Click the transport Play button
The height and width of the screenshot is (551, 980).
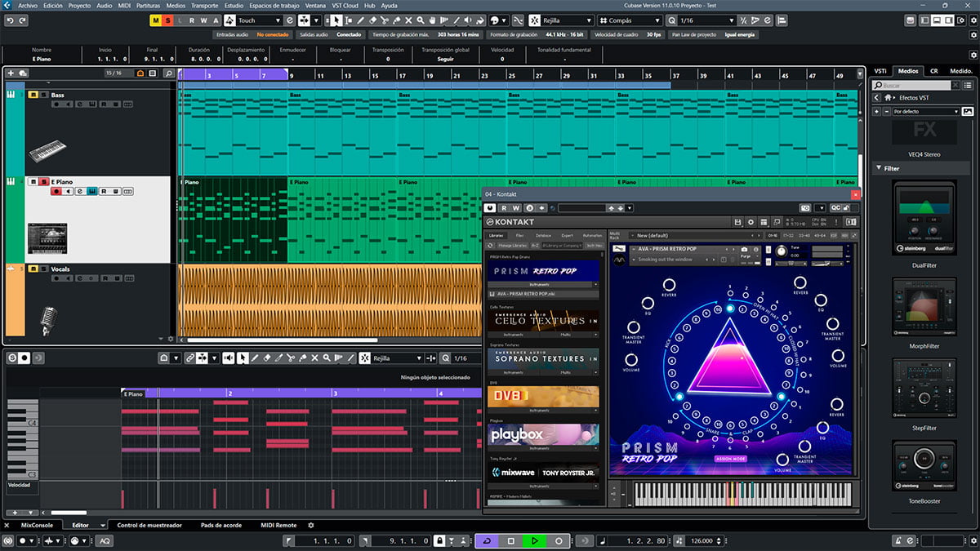click(535, 541)
